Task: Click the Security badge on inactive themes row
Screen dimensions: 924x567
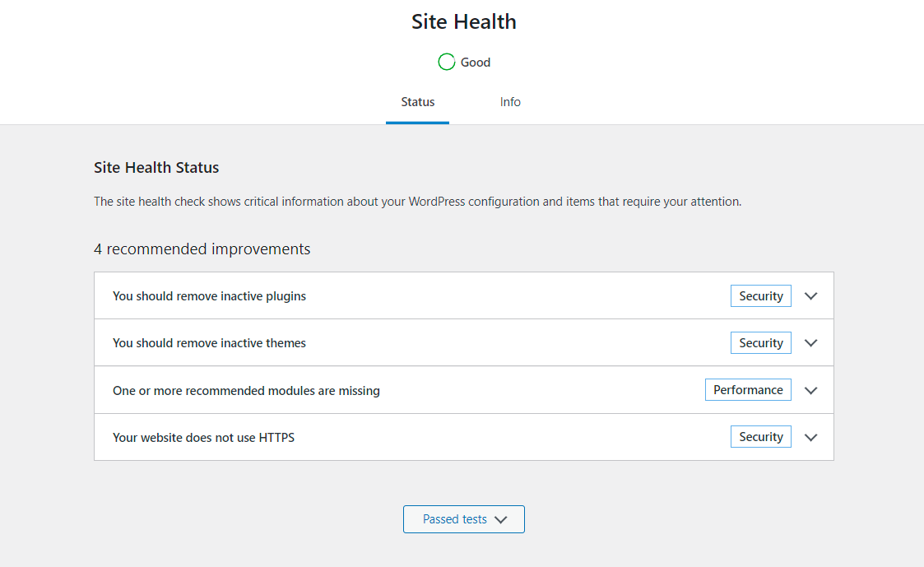Action: click(x=760, y=343)
